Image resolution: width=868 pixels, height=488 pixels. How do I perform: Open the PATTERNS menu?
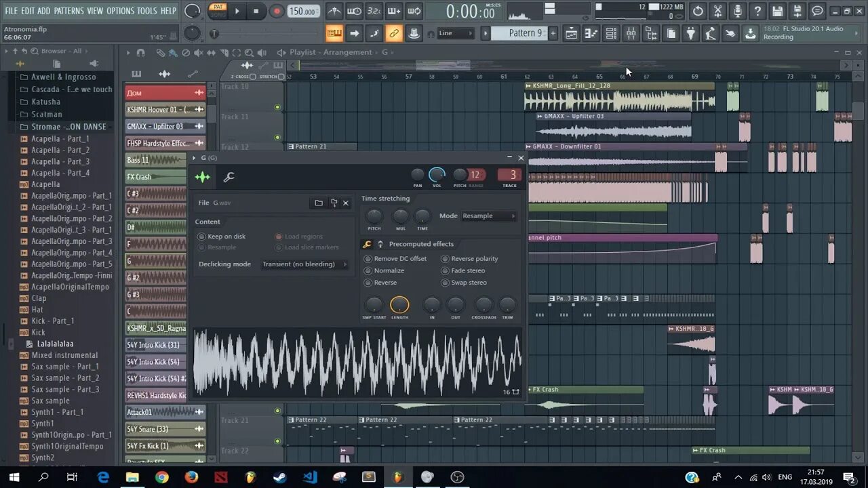coord(69,11)
